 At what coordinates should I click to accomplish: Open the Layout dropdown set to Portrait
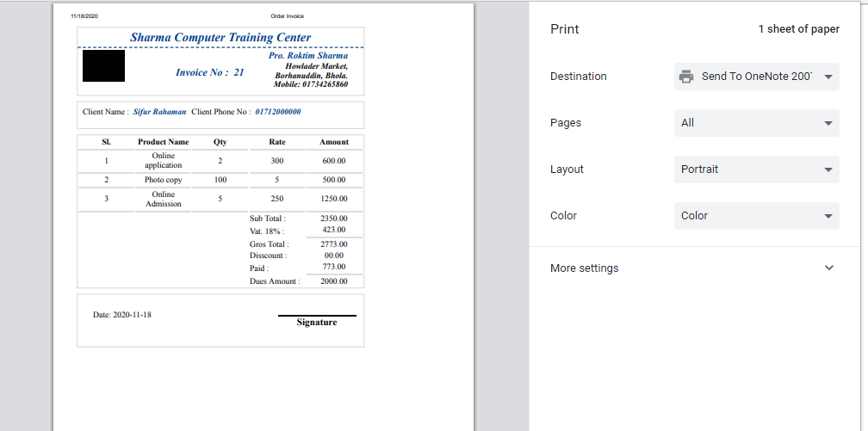(756, 169)
